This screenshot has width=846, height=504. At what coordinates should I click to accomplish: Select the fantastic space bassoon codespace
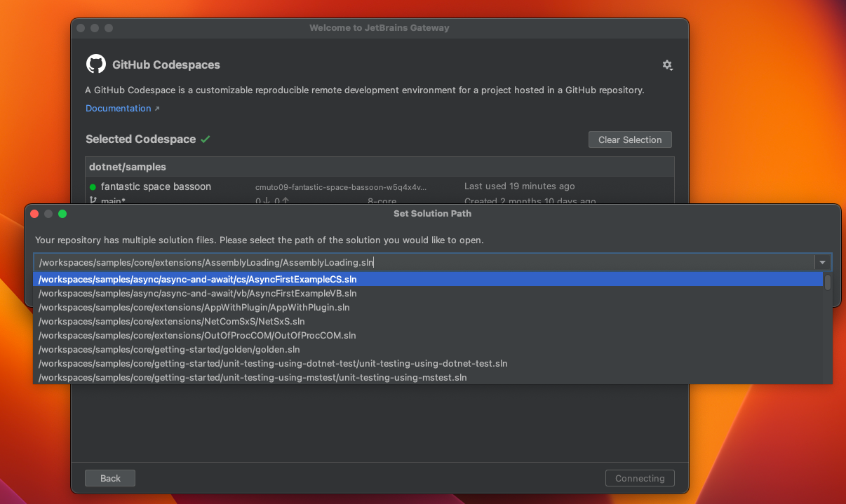pos(156,186)
